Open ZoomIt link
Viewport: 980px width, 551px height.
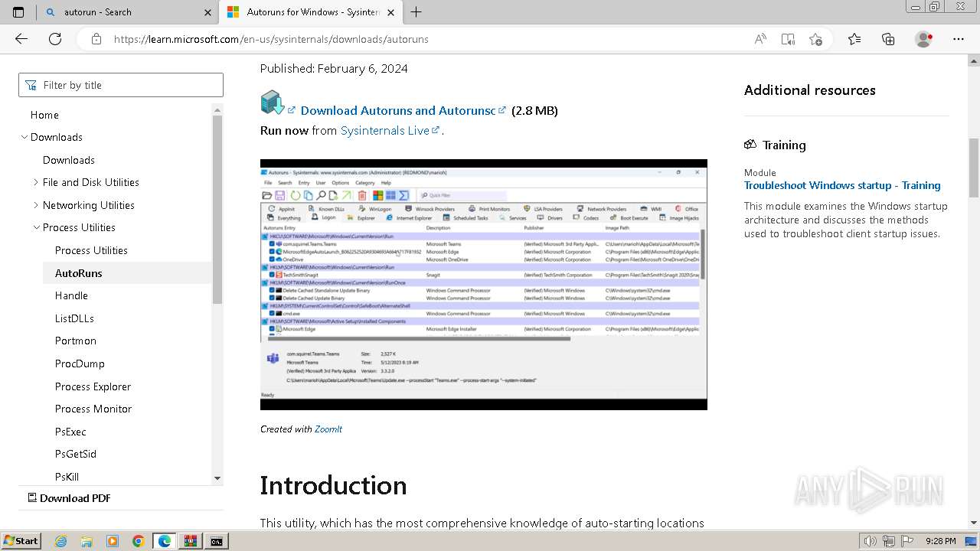(x=328, y=429)
